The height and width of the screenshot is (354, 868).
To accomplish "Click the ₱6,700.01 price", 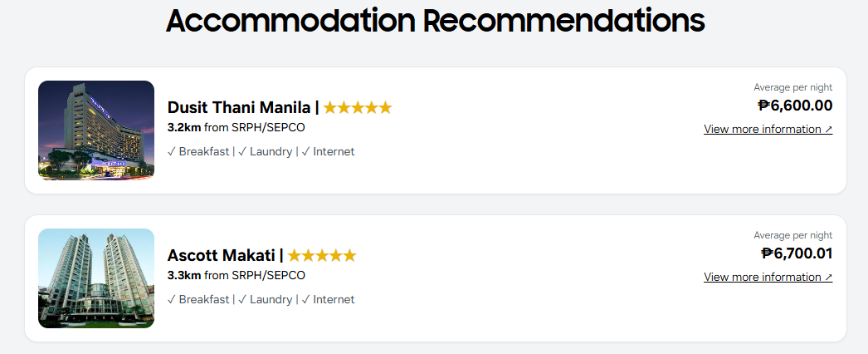I will click(x=797, y=253).
